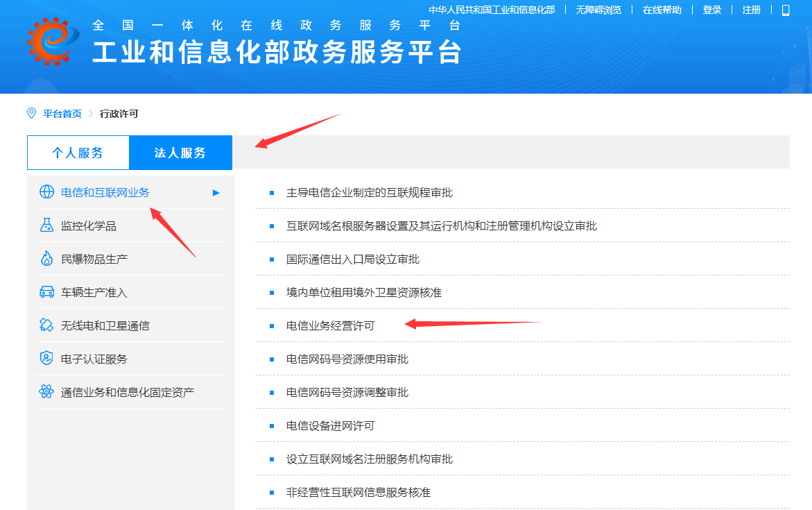
Task: Open 非经营性互联网信息服务核准
Action: tap(359, 492)
